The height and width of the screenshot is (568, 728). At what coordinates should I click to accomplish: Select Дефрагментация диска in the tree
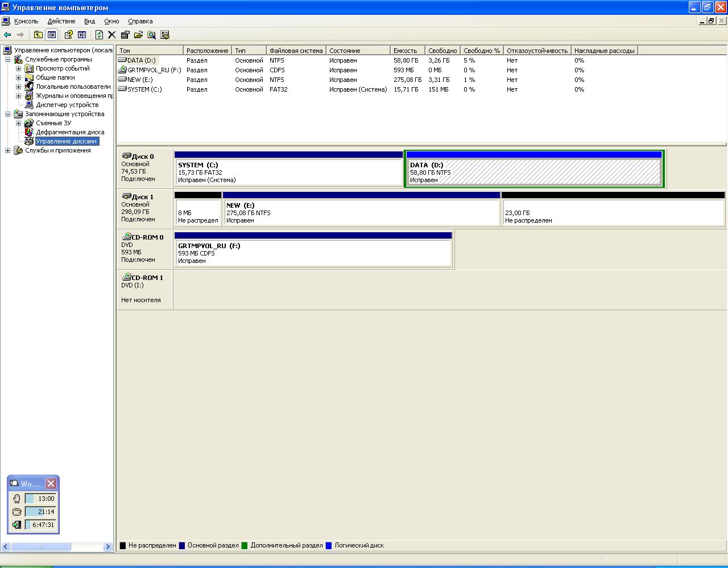point(70,132)
